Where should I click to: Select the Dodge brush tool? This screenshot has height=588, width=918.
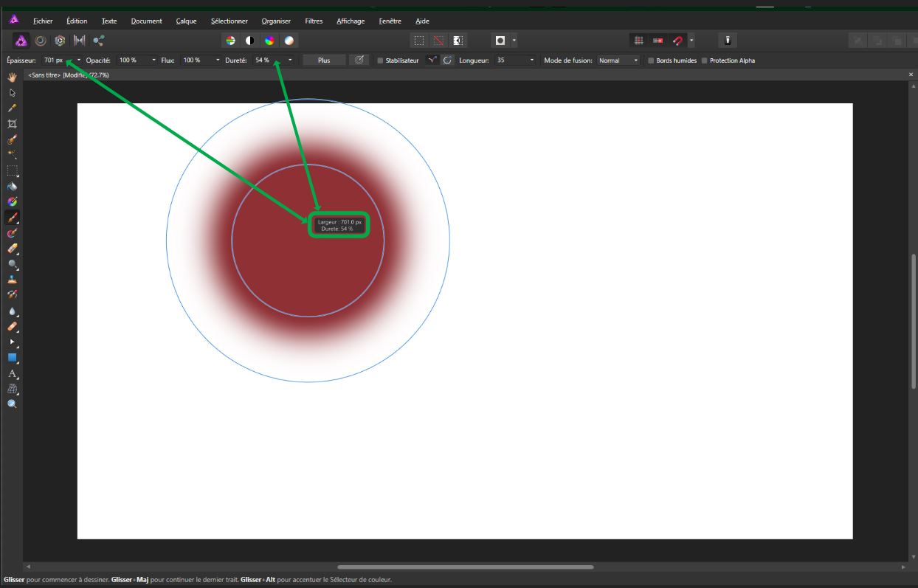click(13, 264)
